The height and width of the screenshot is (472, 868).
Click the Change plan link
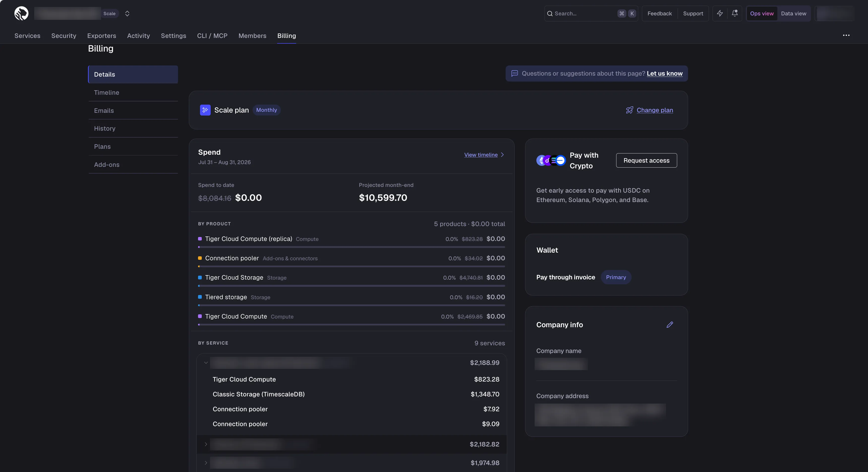coord(655,110)
